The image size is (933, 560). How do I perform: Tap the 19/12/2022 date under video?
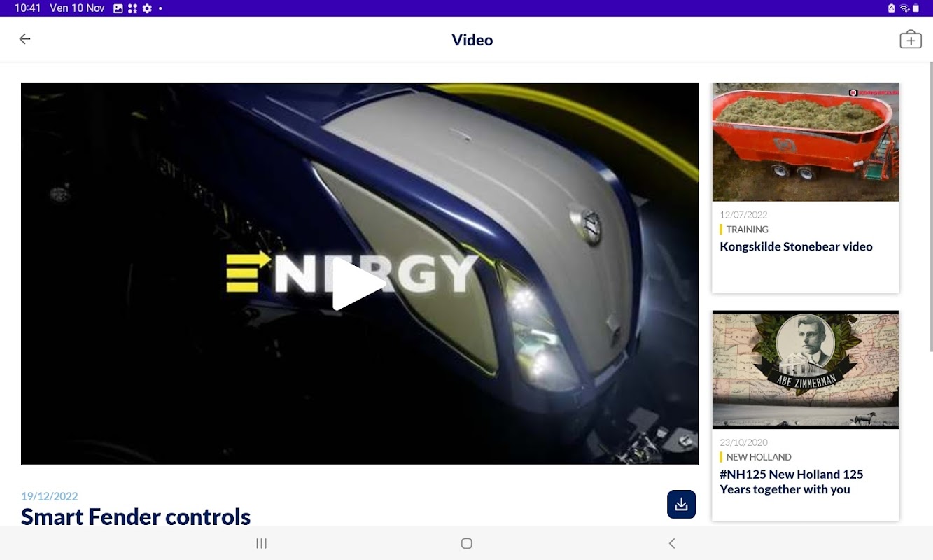click(x=50, y=496)
